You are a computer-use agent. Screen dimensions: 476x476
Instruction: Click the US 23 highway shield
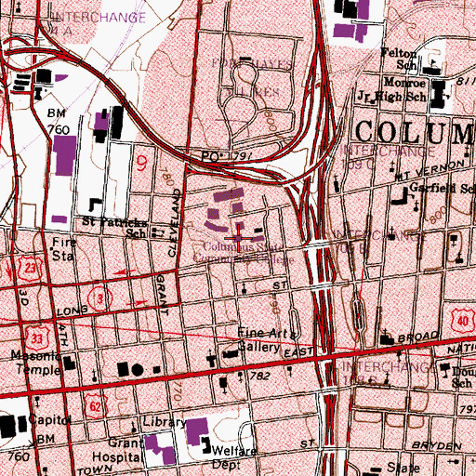30,268
